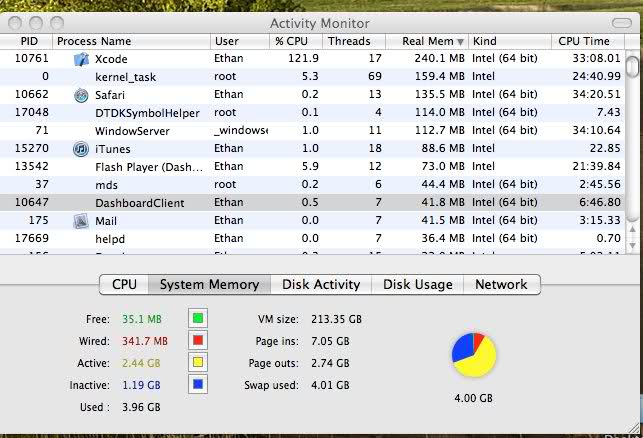
Task: Select the mds process row
Action: point(312,185)
